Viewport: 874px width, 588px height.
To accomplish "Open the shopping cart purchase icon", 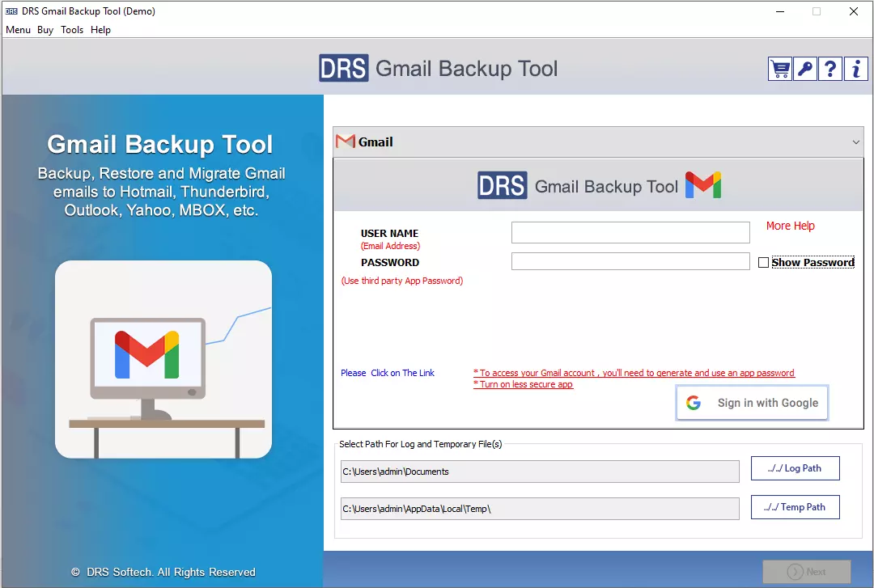I will pos(779,69).
